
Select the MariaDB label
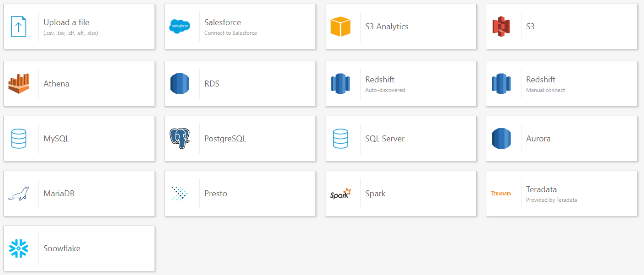[59, 194]
